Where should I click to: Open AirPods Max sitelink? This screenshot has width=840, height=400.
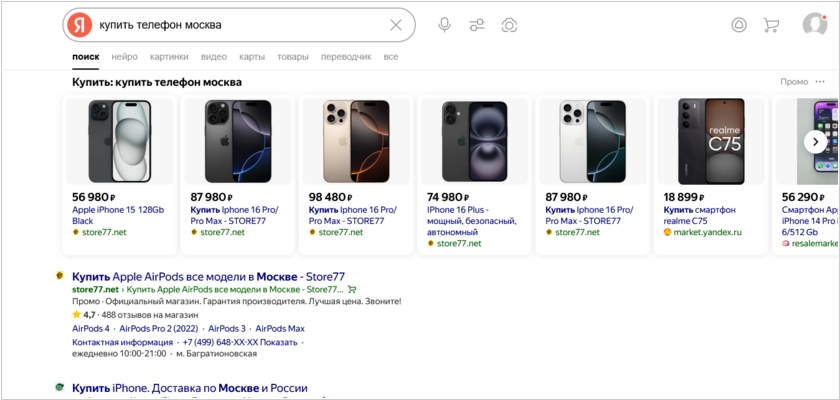click(x=280, y=329)
